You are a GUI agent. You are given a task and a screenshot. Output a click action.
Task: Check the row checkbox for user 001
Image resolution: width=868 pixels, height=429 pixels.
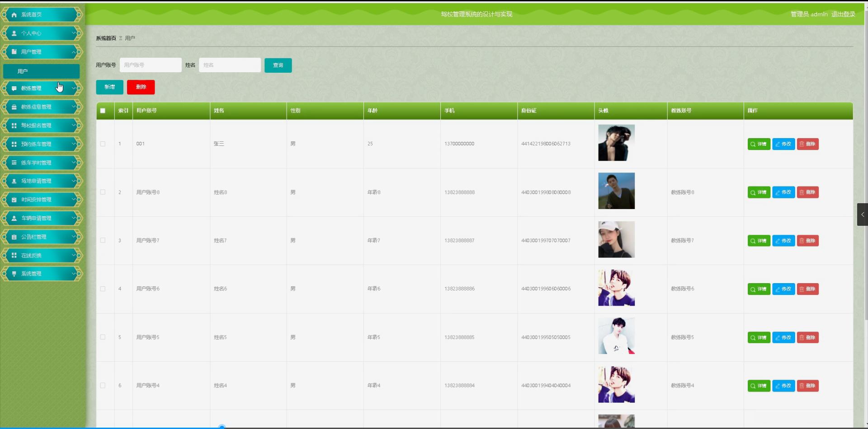[x=103, y=144]
